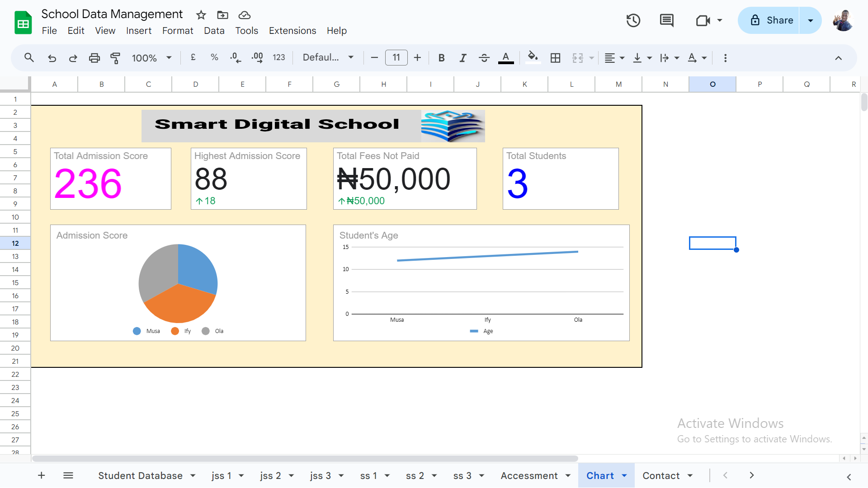The width and height of the screenshot is (868, 488).
Task: Open the fill colour picker
Action: pos(533,58)
